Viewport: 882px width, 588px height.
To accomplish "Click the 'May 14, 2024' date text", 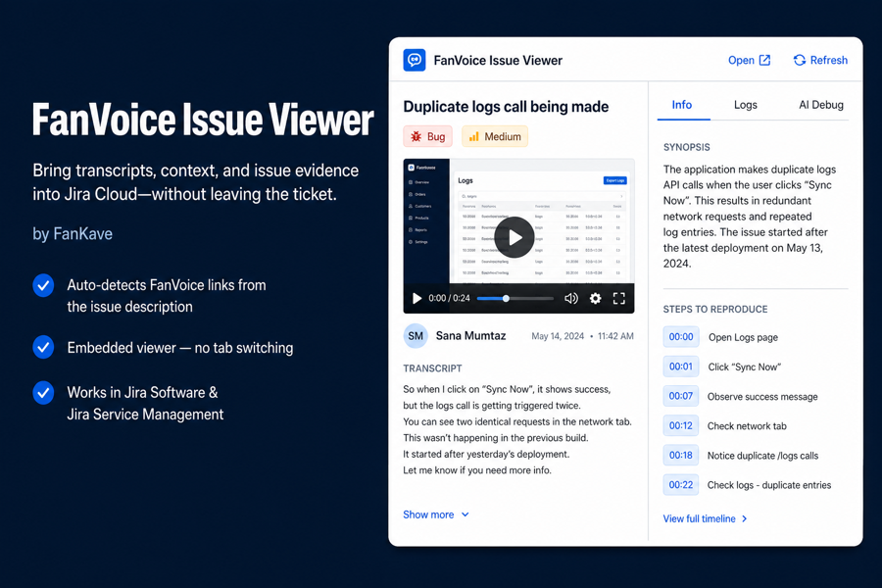I will [558, 336].
